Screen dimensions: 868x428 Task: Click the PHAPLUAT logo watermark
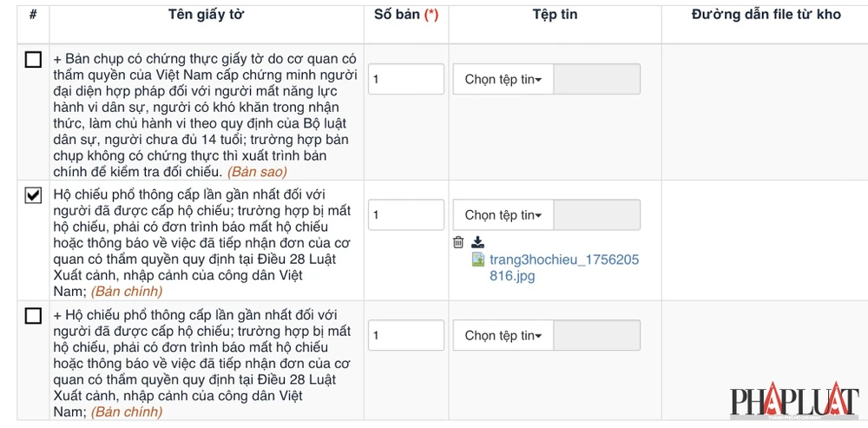(x=793, y=402)
